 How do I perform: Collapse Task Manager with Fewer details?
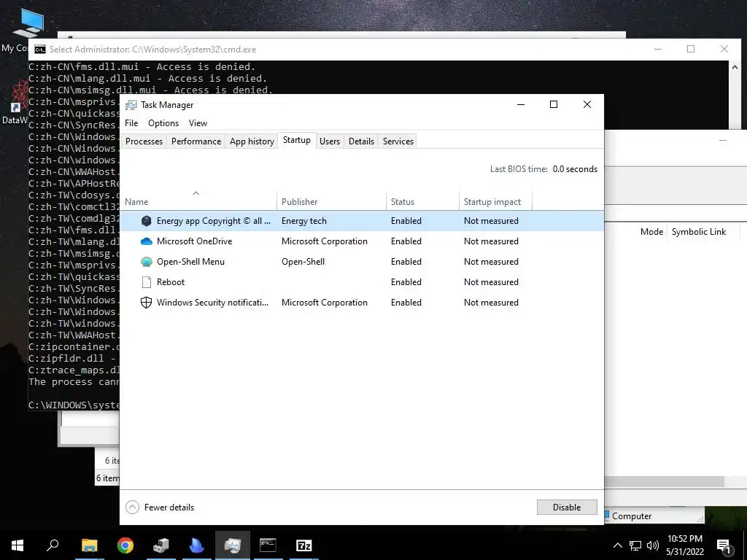pos(160,507)
